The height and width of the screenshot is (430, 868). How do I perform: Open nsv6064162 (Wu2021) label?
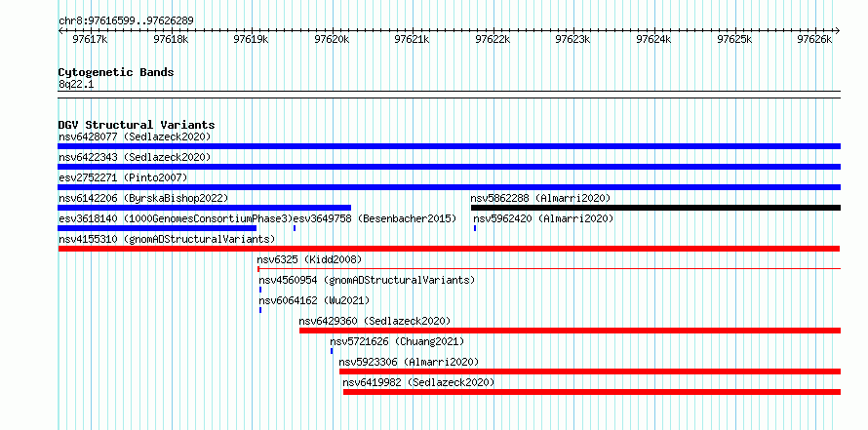click(x=314, y=300)
